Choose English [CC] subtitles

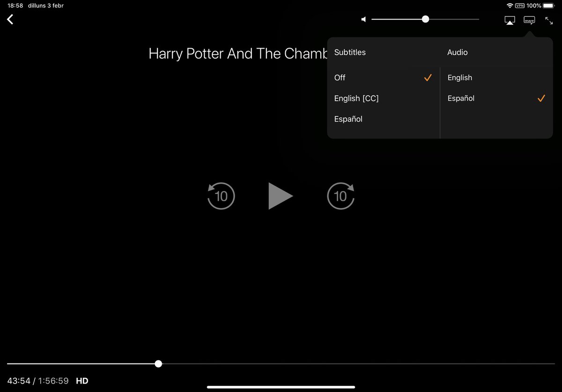(383, 98)
